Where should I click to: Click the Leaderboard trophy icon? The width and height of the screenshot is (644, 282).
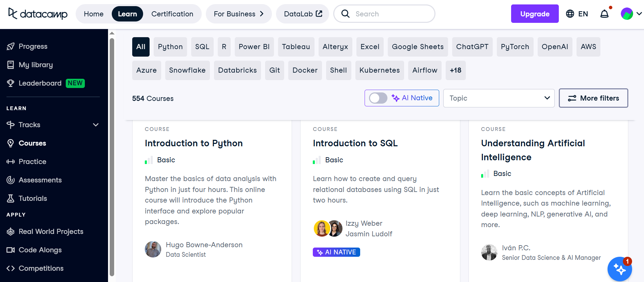pyautogui.click(x=11, y=83)
